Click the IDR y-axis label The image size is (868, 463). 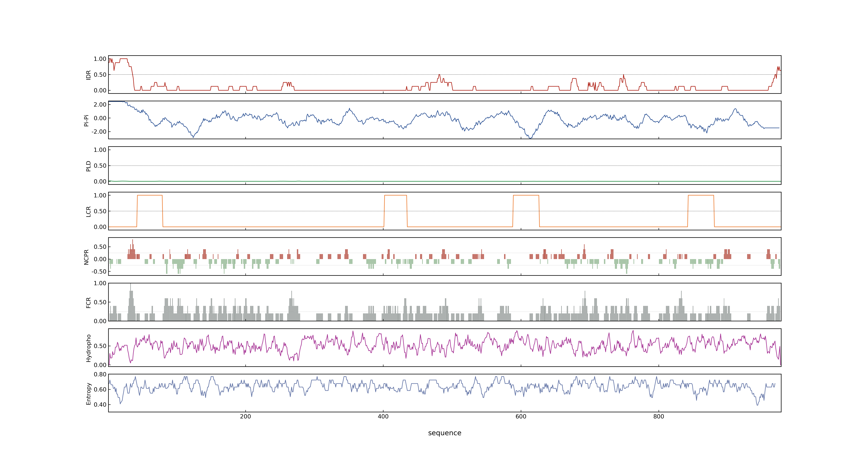click(88, 75)
